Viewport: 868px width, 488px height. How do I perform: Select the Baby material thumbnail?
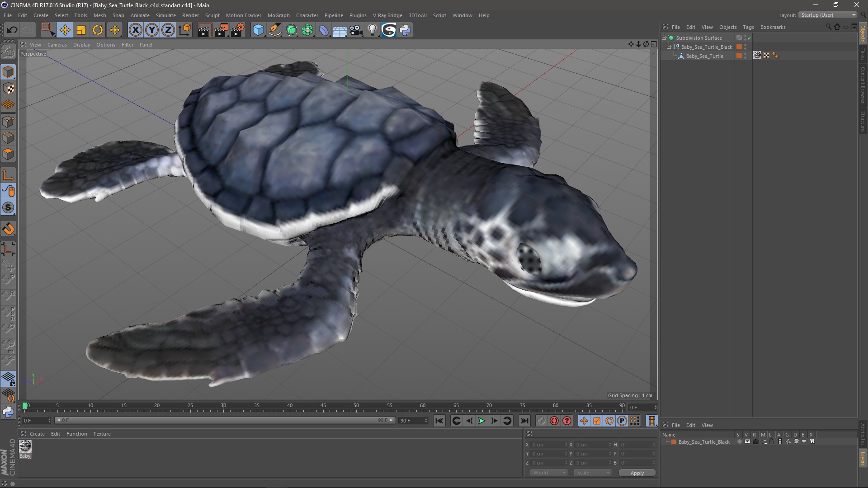pos(25,446)
